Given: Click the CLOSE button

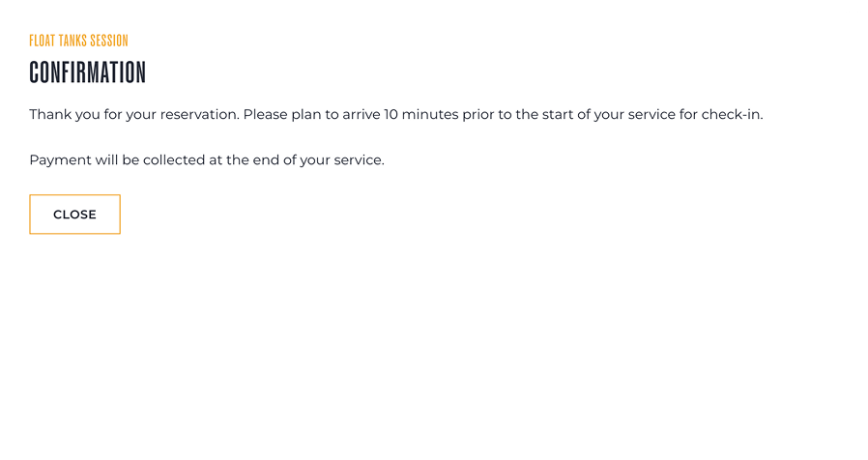Looking at the screenshot, I should pos(74,215).
